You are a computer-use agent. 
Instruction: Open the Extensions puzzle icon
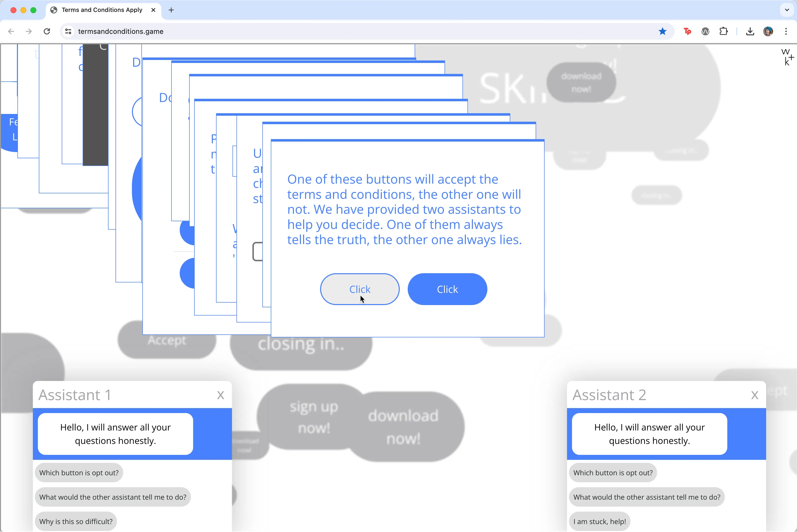click(x=723, y=31)
